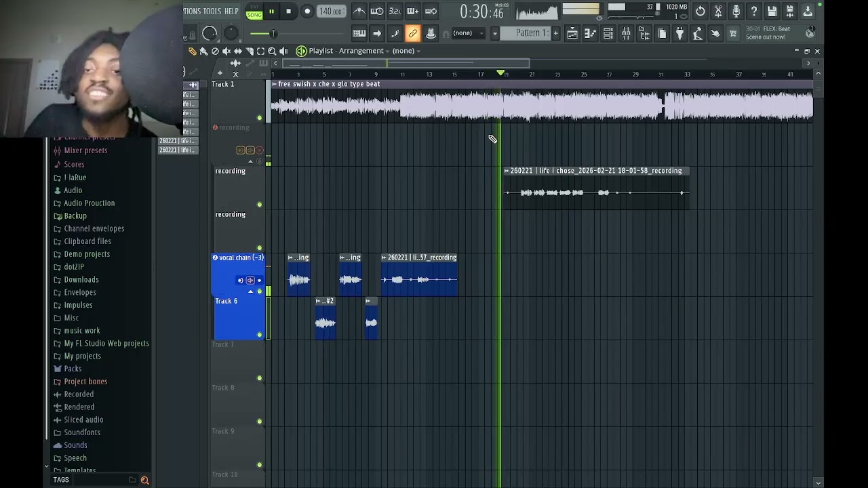Viewport: 868px width, 488px height.
Task: Open the TOOLS menu
Action: (x=212, y=11)
